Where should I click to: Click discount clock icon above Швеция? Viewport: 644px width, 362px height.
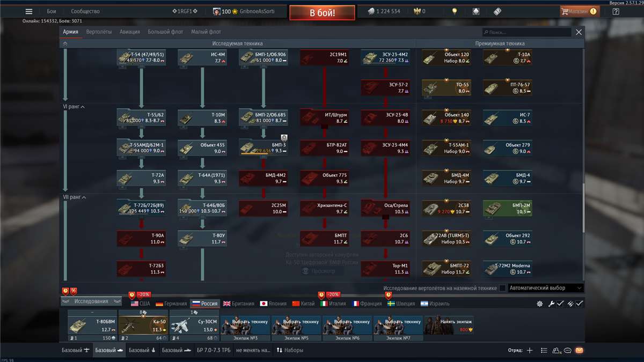coord(389,294)
